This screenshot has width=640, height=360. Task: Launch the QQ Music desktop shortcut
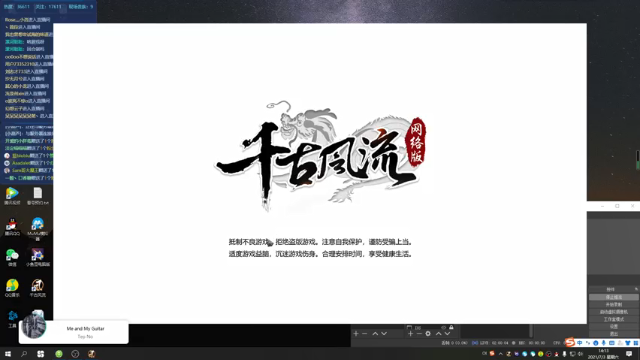tap(12, 288)
